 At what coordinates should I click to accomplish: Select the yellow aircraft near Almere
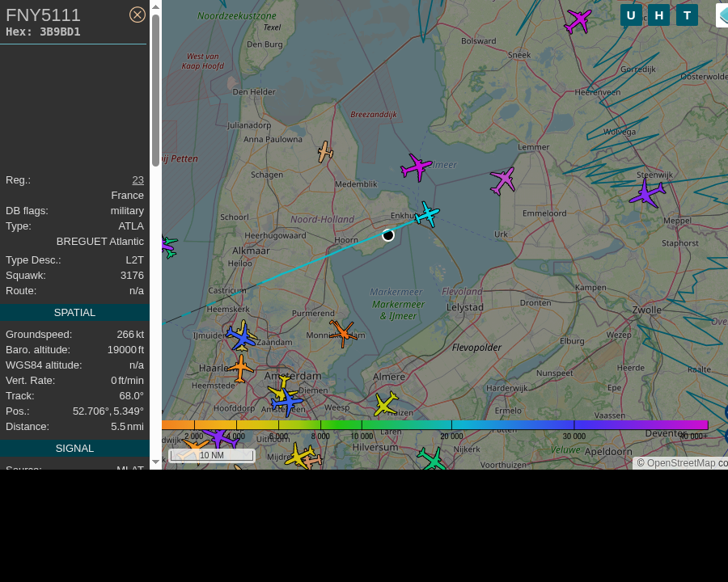pyautogui.click(x=386, y=403)
